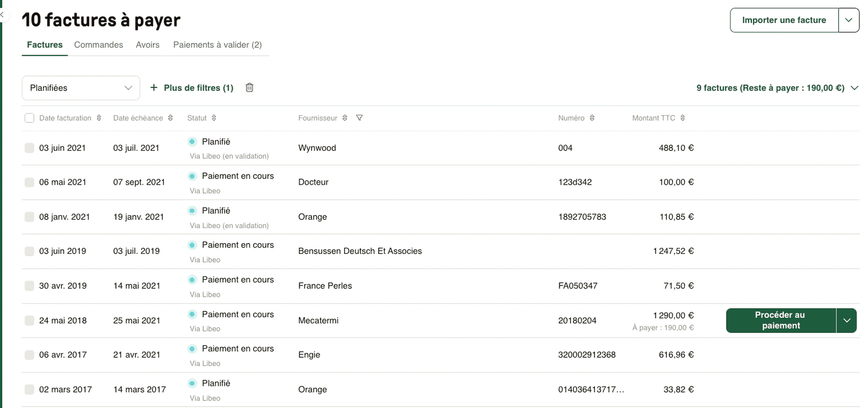Collapse the sidebar with the left arrow
The height and width of the screenshot is (408, 868).
click(3, 14)
